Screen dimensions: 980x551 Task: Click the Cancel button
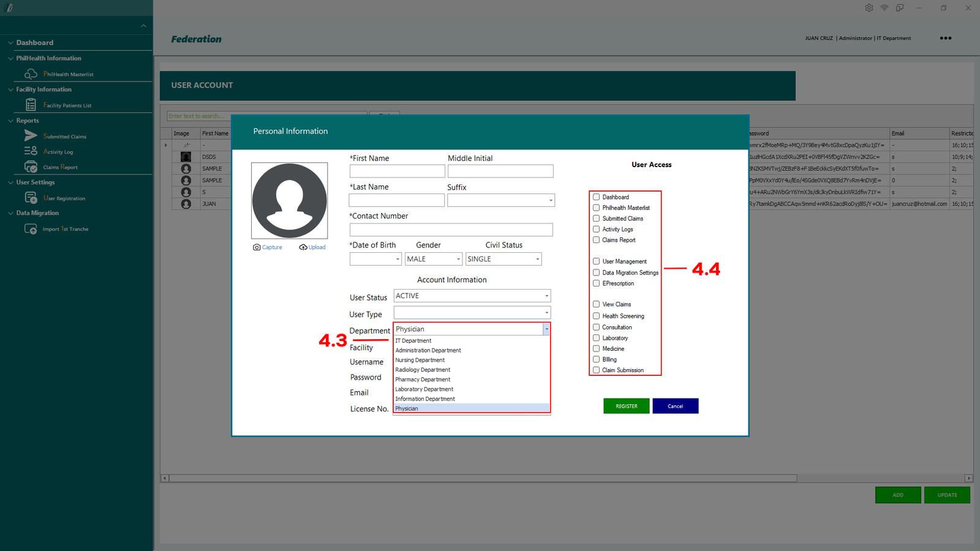(675, 406)
